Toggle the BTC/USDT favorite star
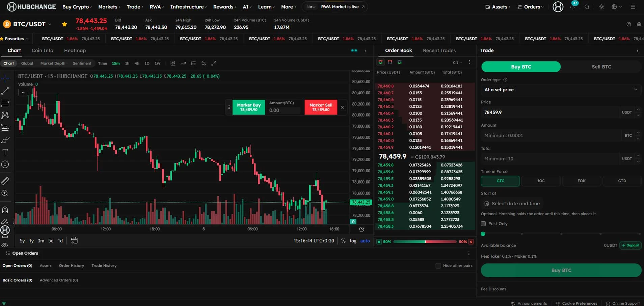Image resolution: width=644 pixels, height=306 pixels. (x=64, y=24)
